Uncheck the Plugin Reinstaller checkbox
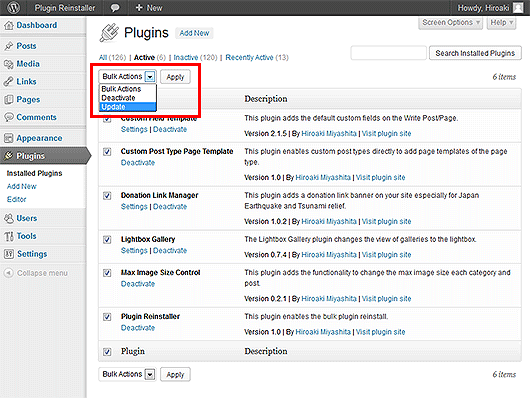Image resolution: width=530 pixels, height=398 pixels. pos(107,317)
